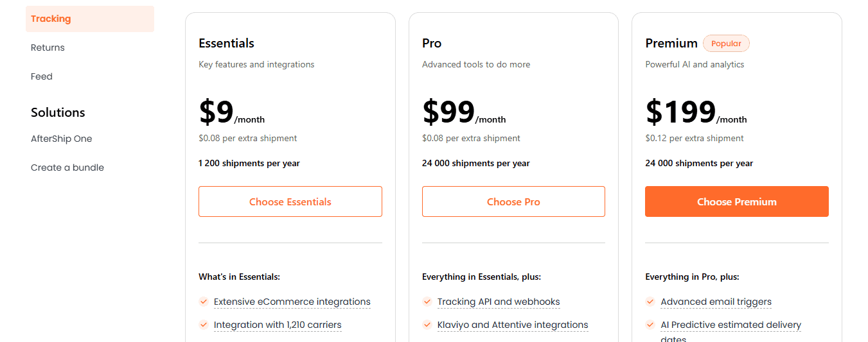Select the Tracking item in the sidebar

90,19
